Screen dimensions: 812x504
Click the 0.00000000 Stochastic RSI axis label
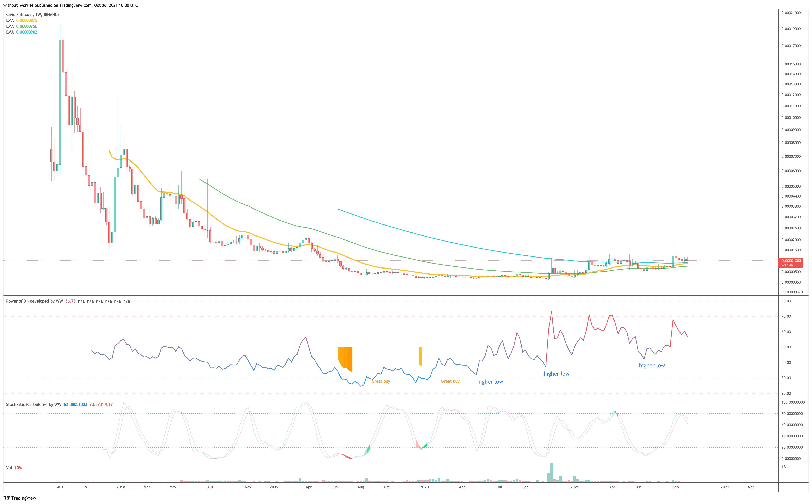click(x=791, y=459)
